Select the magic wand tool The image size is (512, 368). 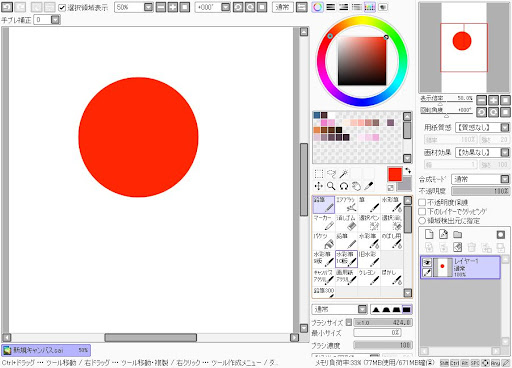[344, 174]
